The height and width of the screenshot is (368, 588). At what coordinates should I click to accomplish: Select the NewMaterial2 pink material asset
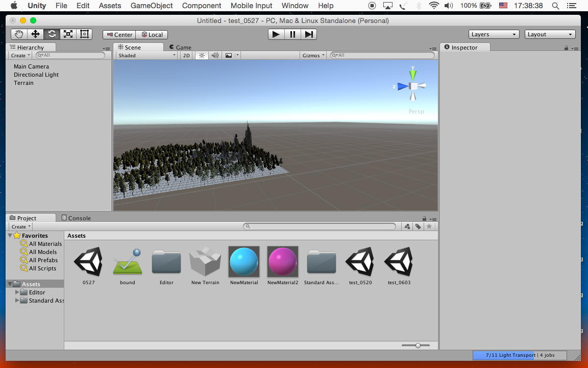282,262
